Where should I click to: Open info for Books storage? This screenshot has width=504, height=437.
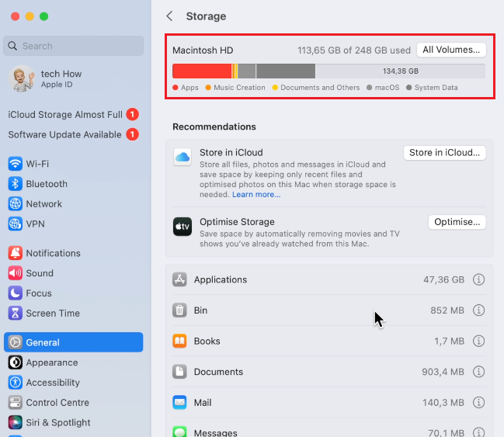pos(478,341)
